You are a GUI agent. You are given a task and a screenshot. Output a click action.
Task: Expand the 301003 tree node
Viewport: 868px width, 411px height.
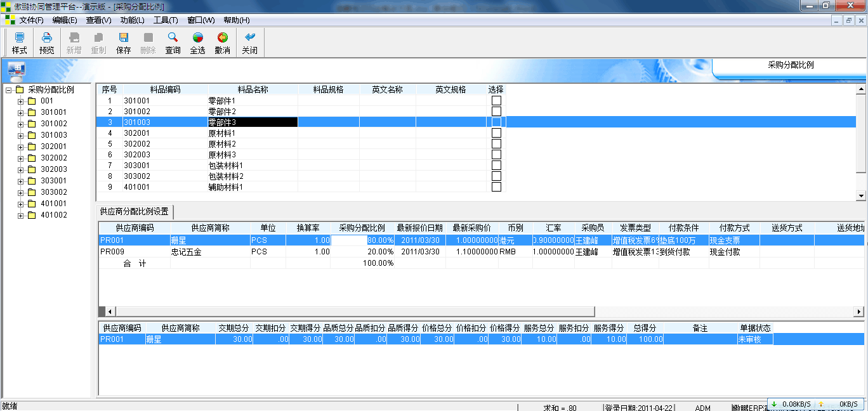coord(21,136)
